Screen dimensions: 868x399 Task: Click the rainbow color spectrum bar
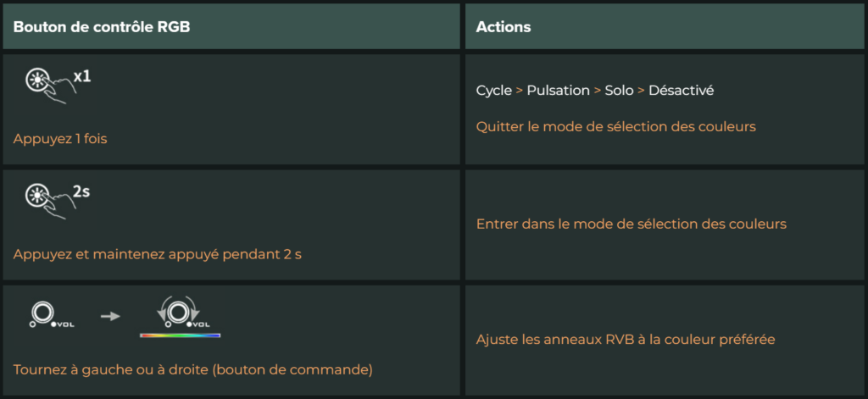180,335
